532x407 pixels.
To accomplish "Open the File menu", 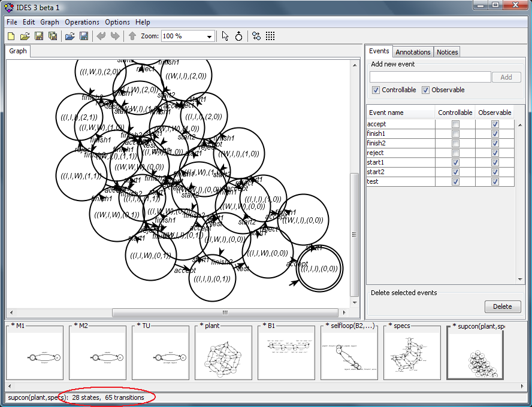I will 12,22.
